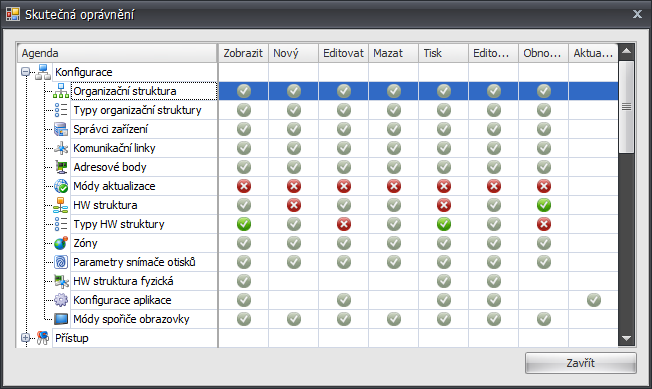
Task: Click the Konfigurace network icon
Action: 43,72
